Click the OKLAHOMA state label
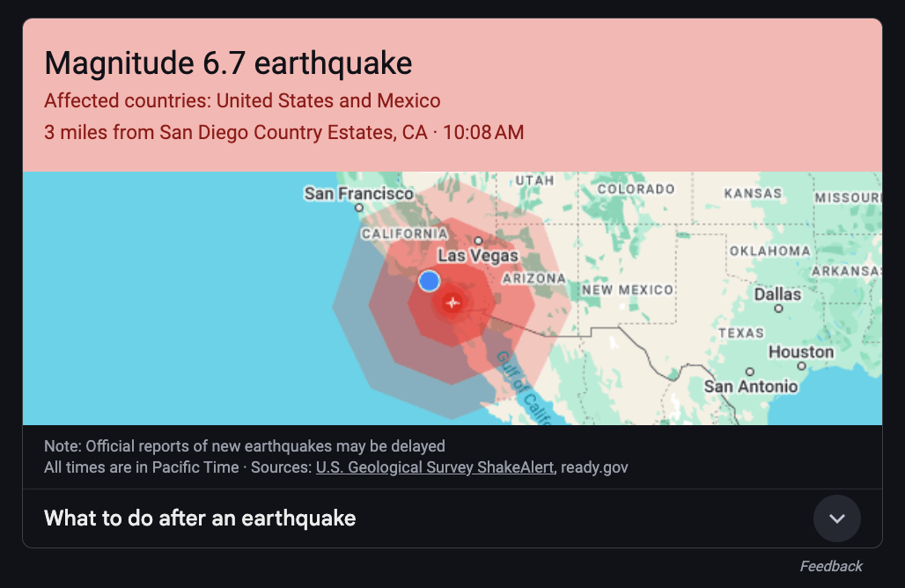The width and height of the screenshot is (905, 588). click(769, 251)
